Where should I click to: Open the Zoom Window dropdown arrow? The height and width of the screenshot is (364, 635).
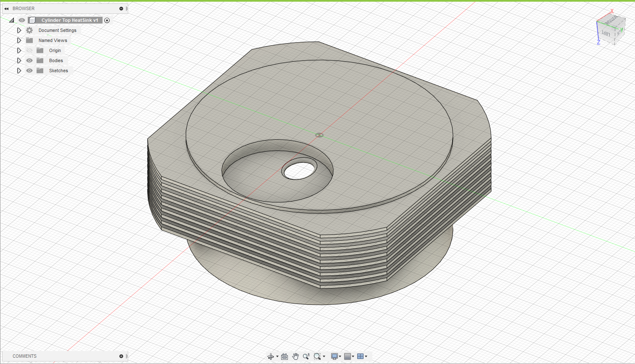point(324,356)
